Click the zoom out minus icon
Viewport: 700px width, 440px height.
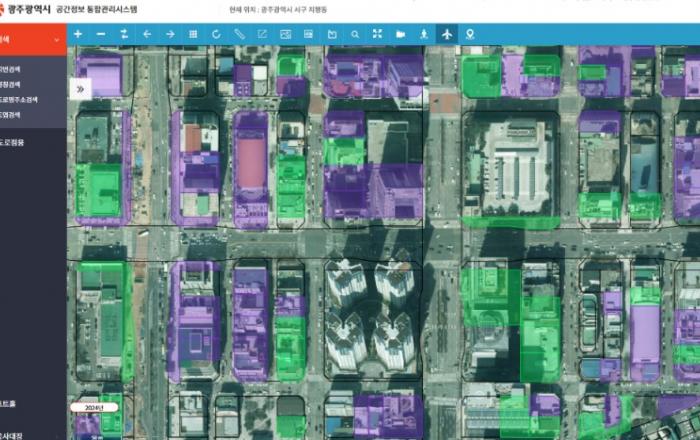[103, 34]
